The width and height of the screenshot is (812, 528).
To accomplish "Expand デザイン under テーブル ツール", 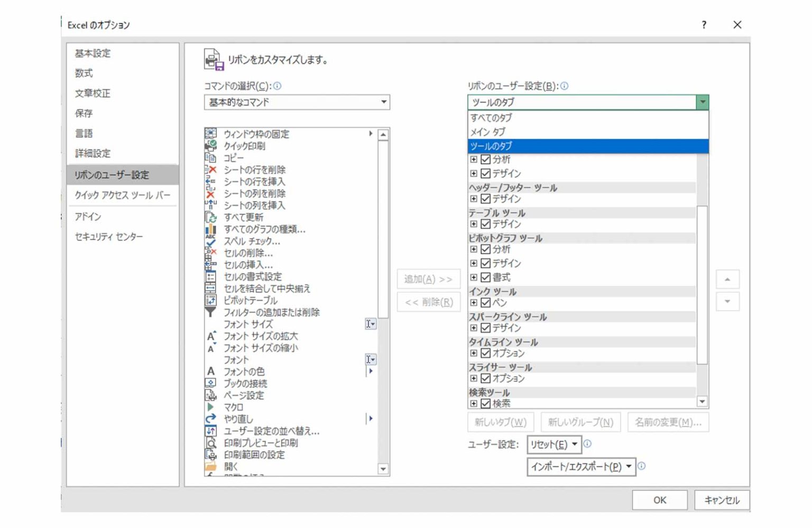I will 474,224.
